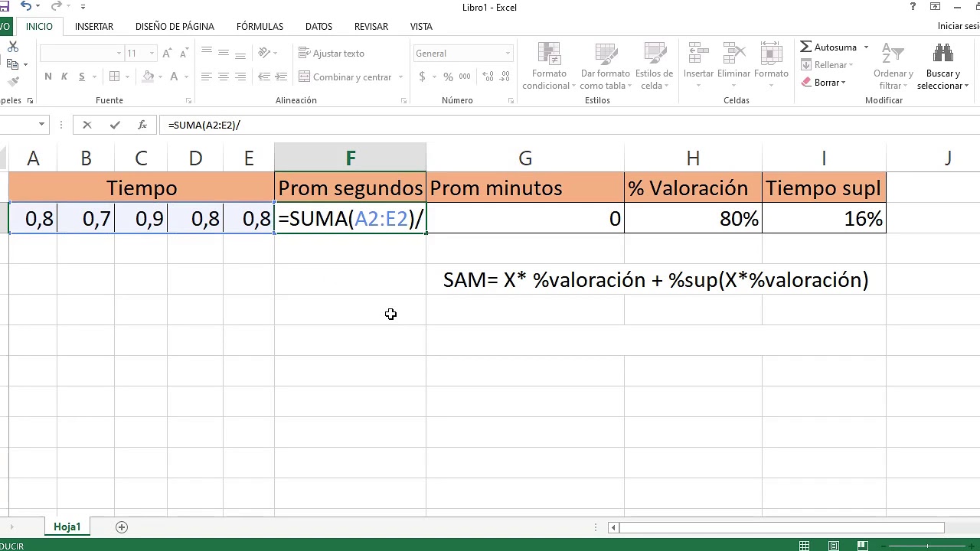Screen dimensions: 980x551
Task: Align text right in Alineación group
Action: [x=240, y=77]
